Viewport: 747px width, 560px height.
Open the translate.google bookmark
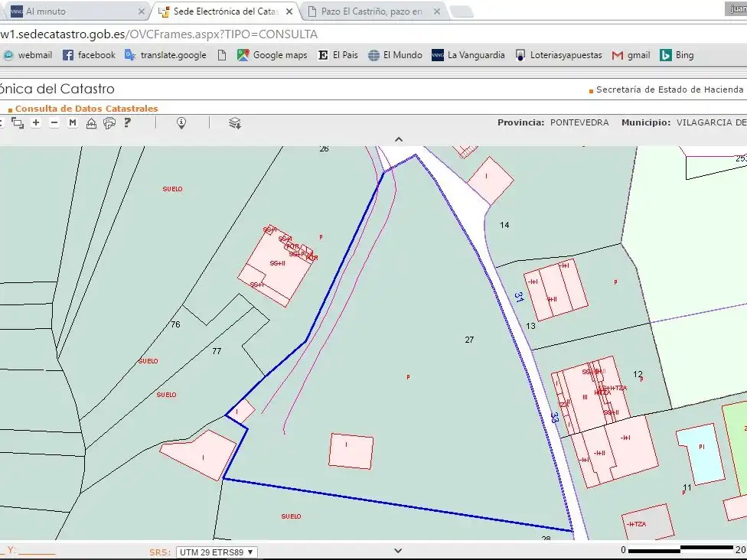(x=165, y=55)
